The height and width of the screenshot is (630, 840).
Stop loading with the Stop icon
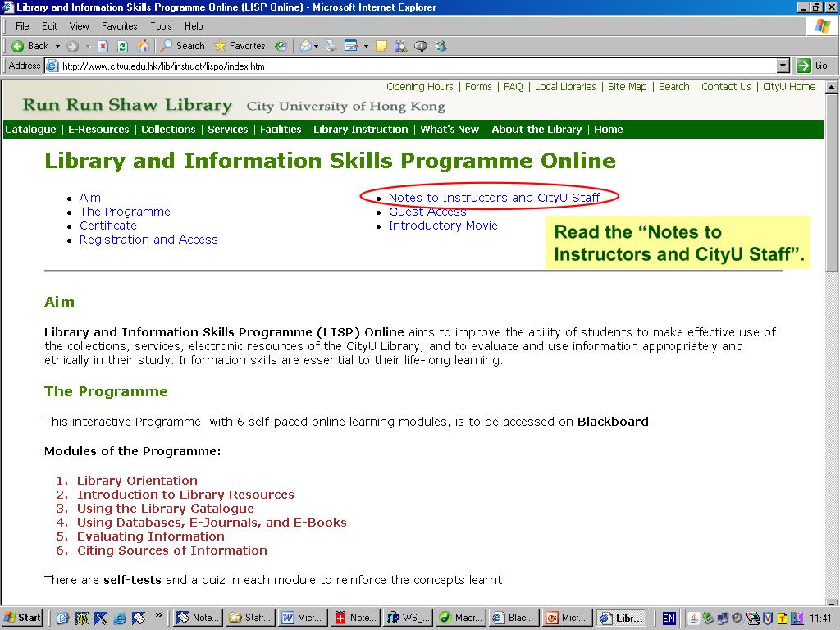[103, 47]
